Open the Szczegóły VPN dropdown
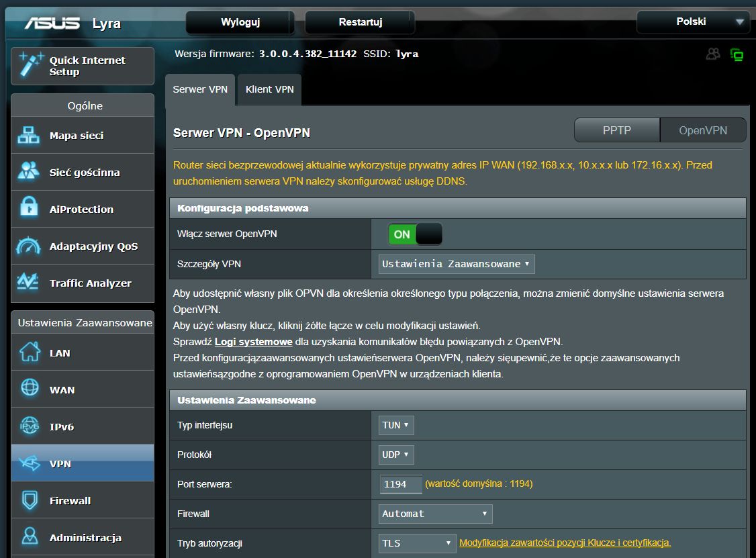 click(456, 265)
